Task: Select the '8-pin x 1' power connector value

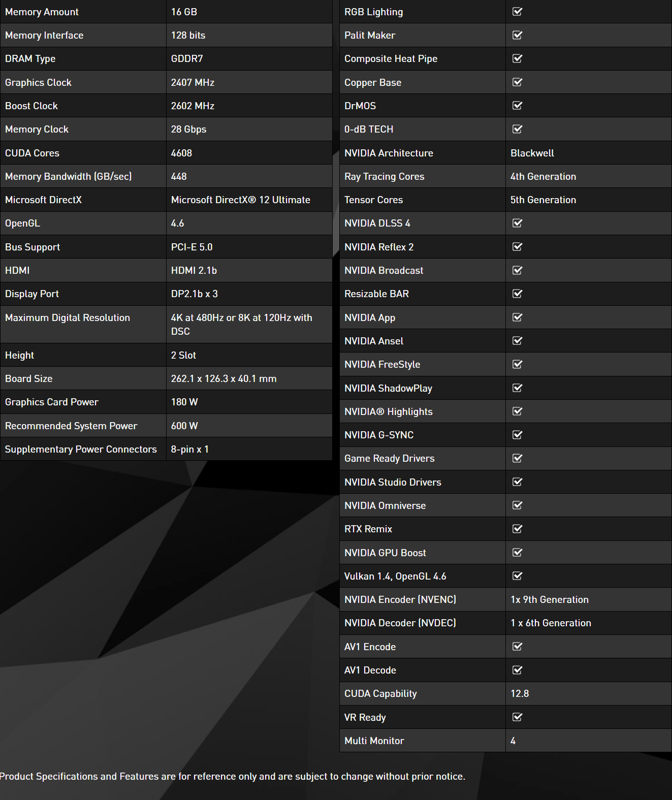Action: point(190,449)
